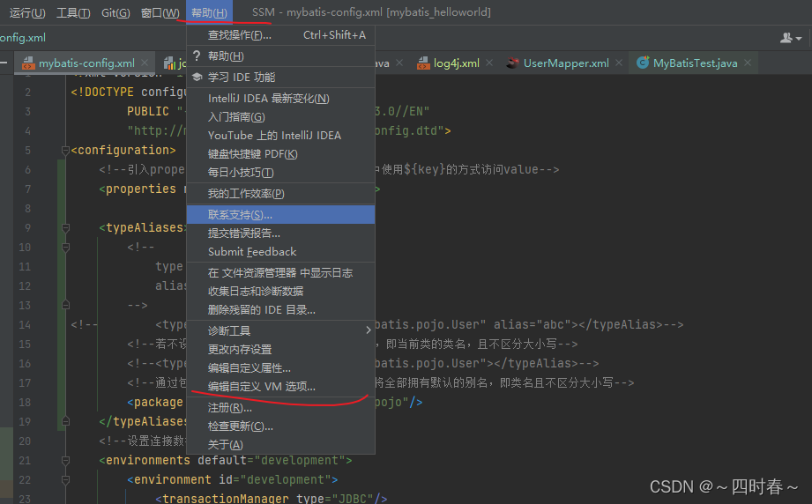Collapse the typeAliases fold on line 9
Screen dimensions: 812x504
[66, 227]
